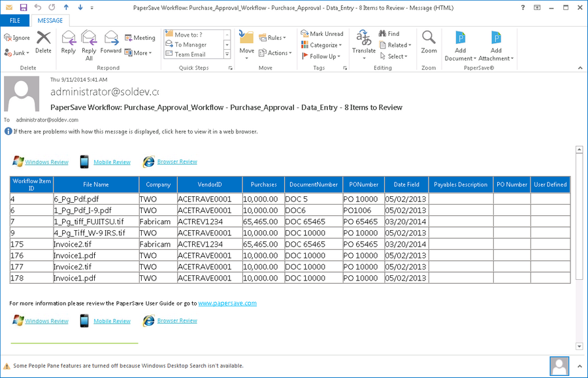Click the PO1006 PONumber cell

point(363,210)
